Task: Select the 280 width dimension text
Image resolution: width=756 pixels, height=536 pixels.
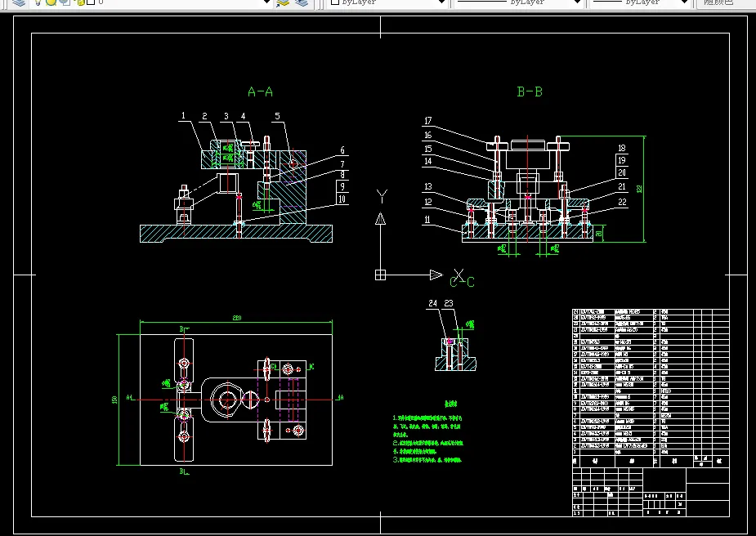Action: pos(237,318)
